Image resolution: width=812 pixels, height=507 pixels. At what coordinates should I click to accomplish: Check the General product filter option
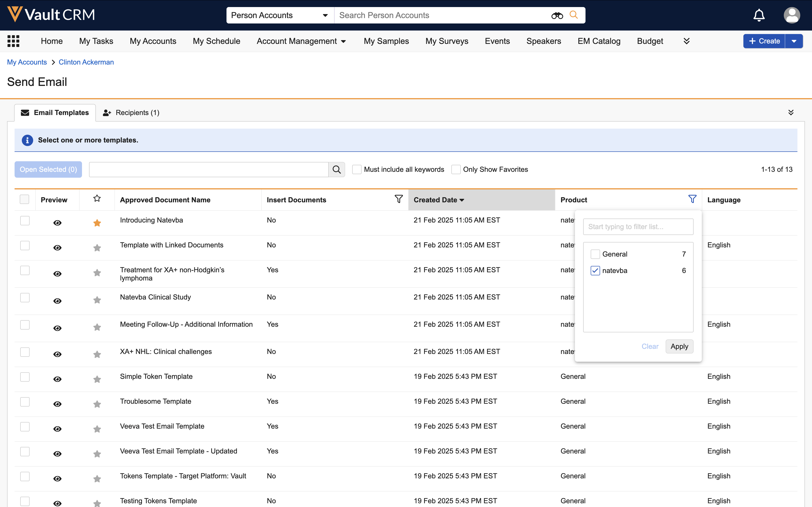coord(595,254)
